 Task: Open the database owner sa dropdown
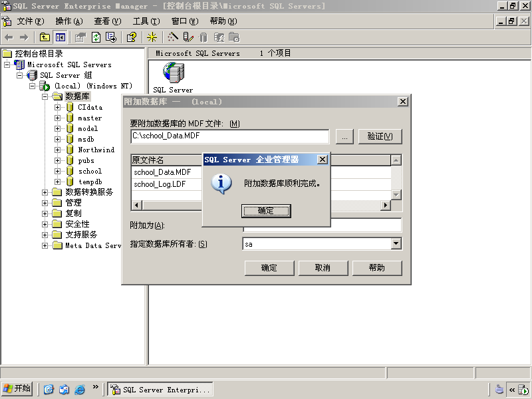pyautogui.click(x=396, y=243)
